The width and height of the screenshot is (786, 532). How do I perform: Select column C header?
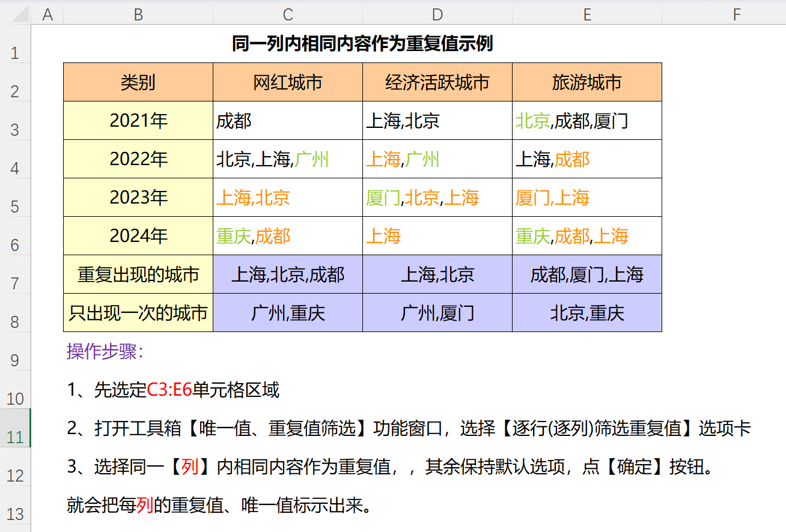pyautogui.click(x=288, y=14)
